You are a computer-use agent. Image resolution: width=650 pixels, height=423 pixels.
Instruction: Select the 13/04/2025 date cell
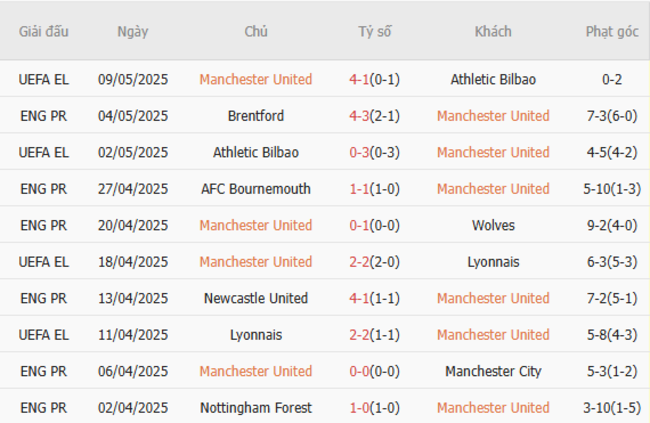[133, 298]
